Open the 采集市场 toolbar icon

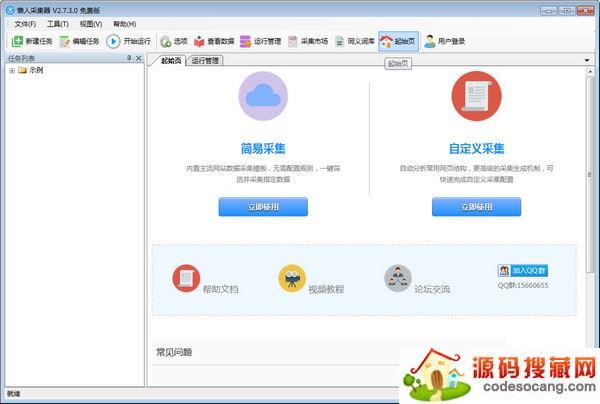(x=293, y=41)
